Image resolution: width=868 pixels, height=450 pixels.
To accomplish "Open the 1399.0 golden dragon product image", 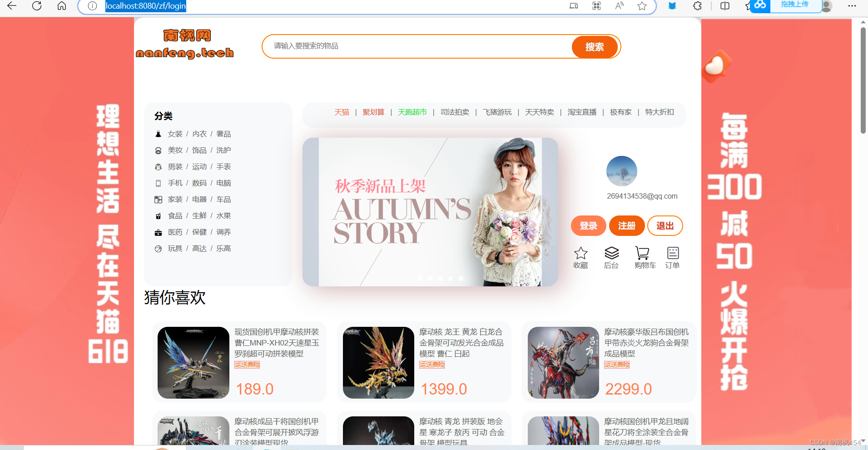I will point(378,363).
